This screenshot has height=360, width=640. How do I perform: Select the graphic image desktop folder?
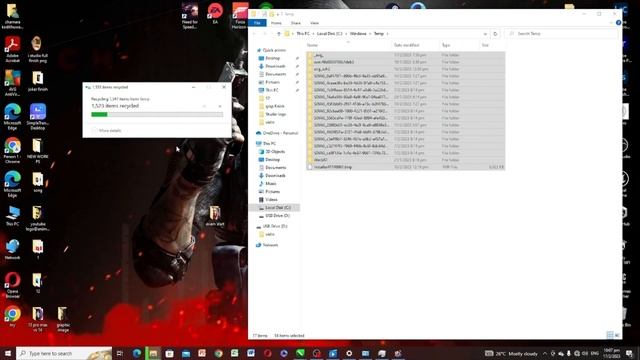point(63,319)
